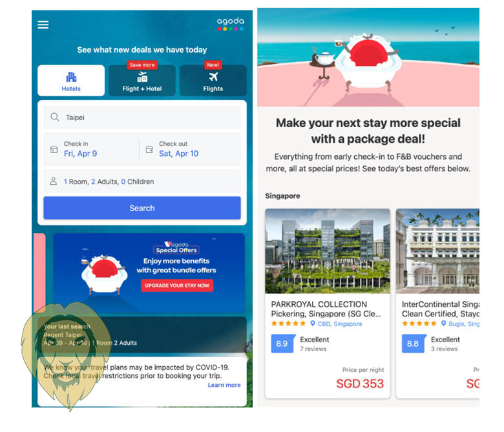Click the check-in calendar icon
The width and height of the screenshot is (504, 432).
tap(54, 149)
